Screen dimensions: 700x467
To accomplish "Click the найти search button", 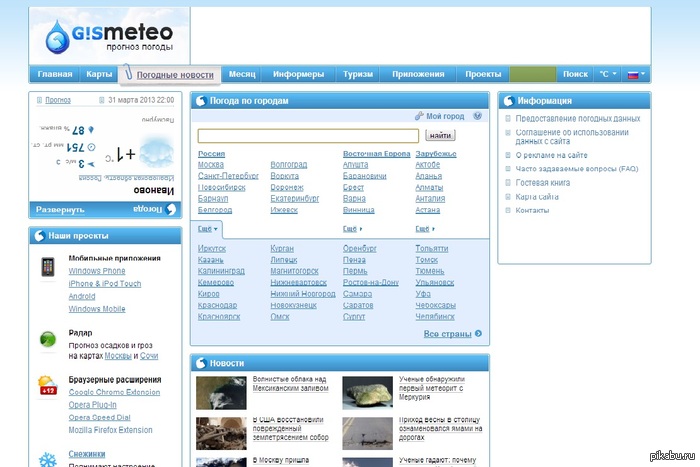I will pos(440,135).
